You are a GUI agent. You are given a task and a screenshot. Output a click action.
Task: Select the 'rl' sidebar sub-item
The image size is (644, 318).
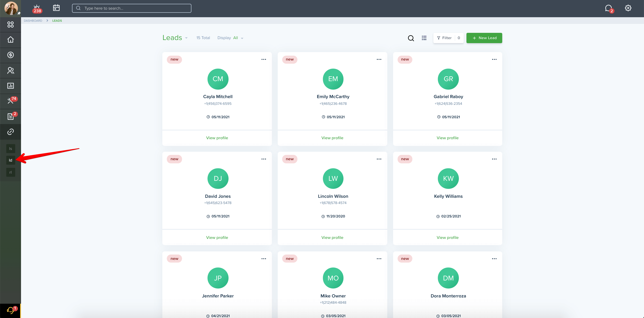pos(11,172)
